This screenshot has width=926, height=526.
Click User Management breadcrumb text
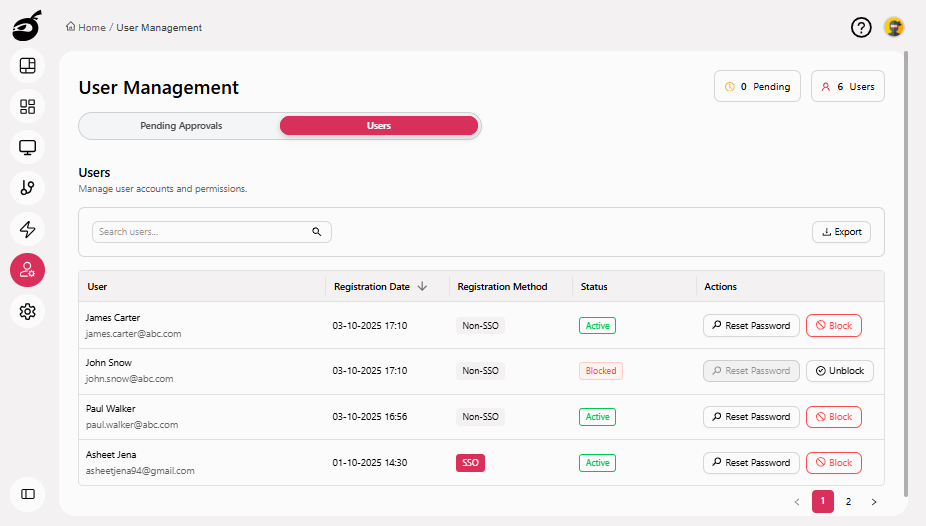[159, 27]
